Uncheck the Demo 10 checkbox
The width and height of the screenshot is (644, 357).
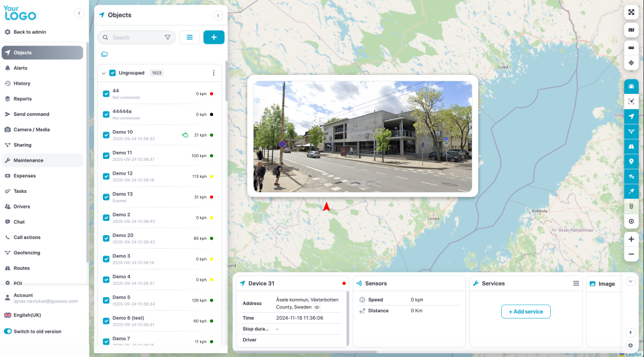point(106,135)
